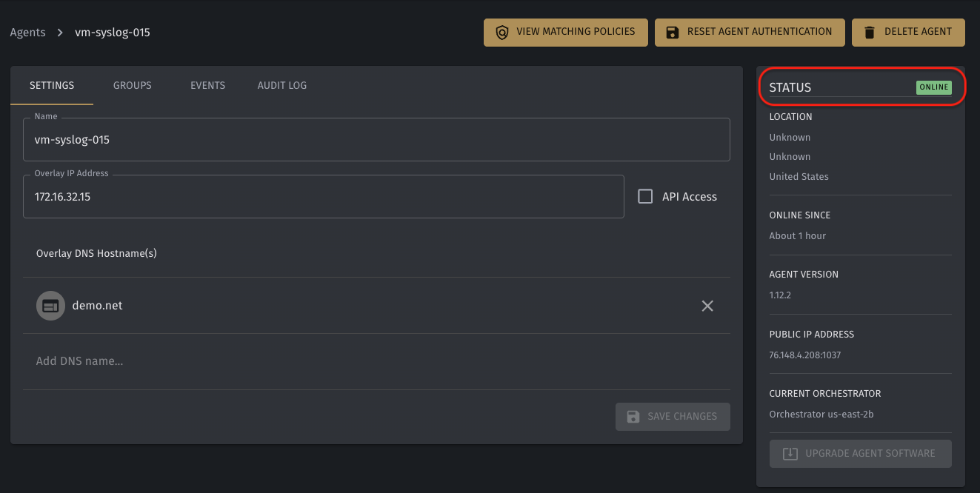The image size is (980, 493).
Task: Click Upgrade Agent Software button
Action: coord(860,454)
